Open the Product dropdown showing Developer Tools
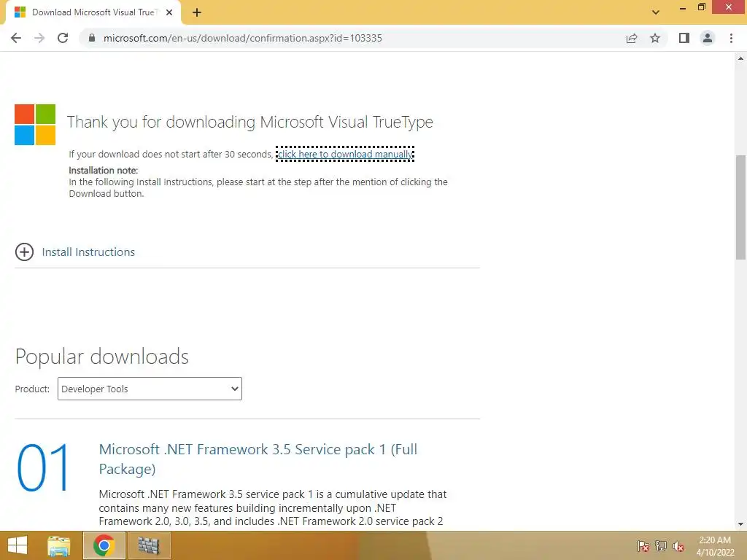 150,389
